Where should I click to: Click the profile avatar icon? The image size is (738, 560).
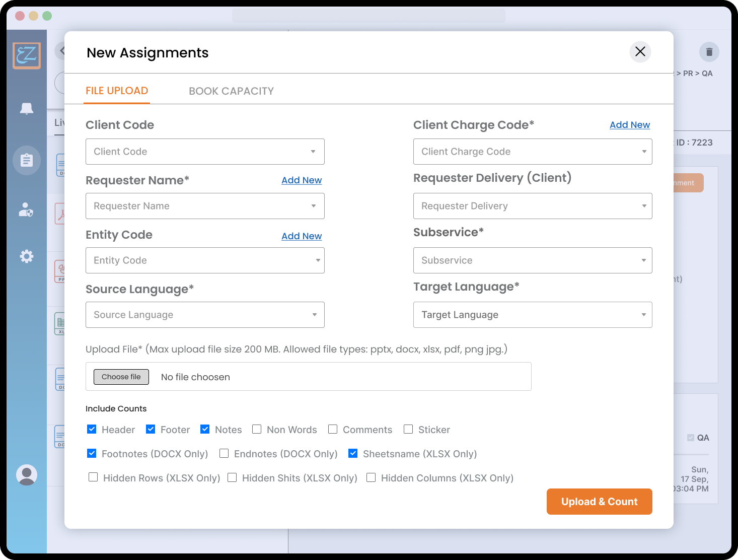(27, 475)
